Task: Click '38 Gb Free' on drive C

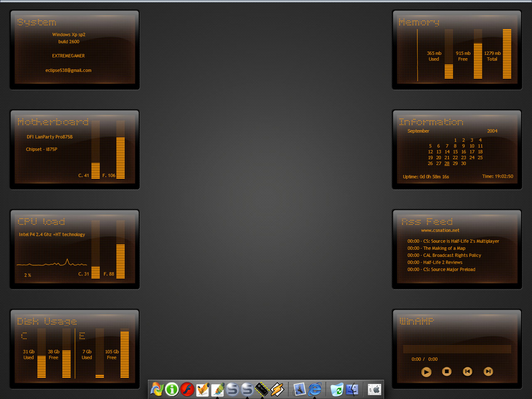Action: click(54, 355)
